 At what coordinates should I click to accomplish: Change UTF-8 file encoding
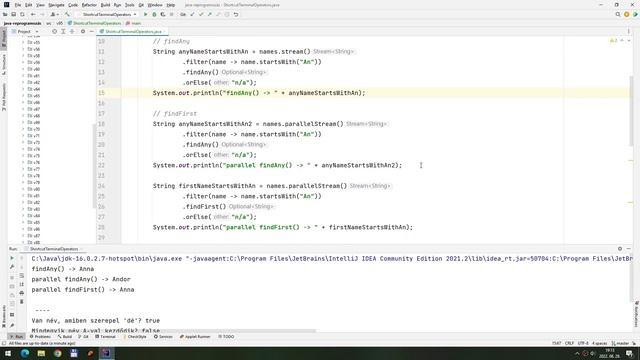click(x=583, y=343)
